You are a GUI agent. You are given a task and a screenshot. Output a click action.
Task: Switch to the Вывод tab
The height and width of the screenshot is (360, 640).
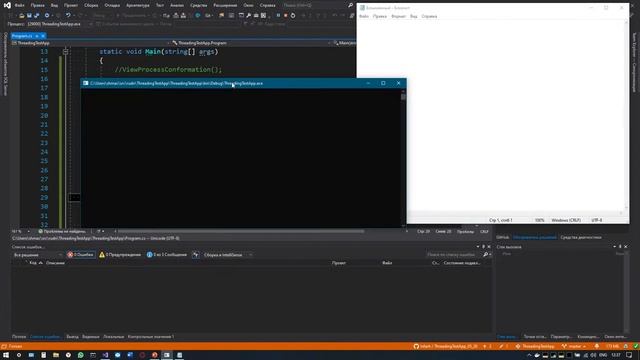(72, 337)
